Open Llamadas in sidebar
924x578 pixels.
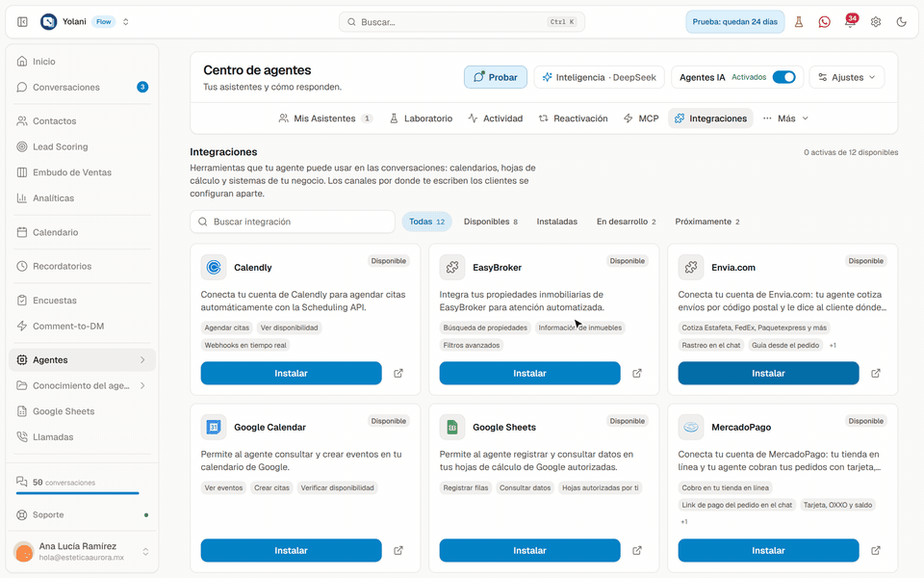coord(82,437)
